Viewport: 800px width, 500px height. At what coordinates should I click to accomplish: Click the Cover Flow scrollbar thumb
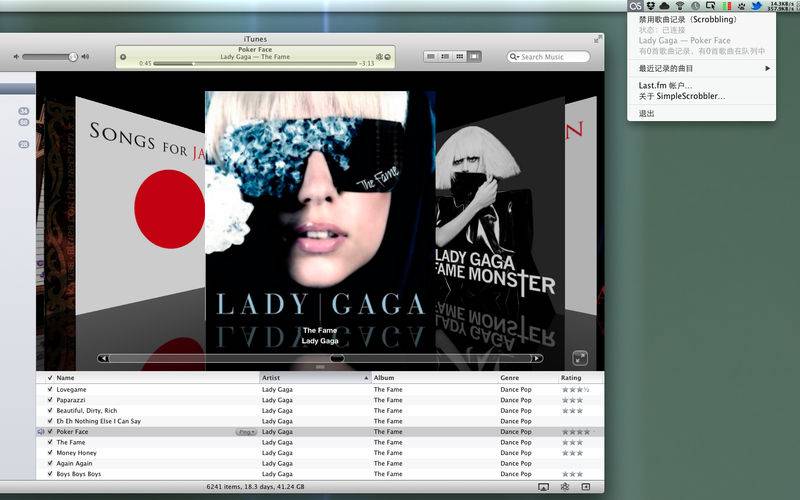coord(337,359)
